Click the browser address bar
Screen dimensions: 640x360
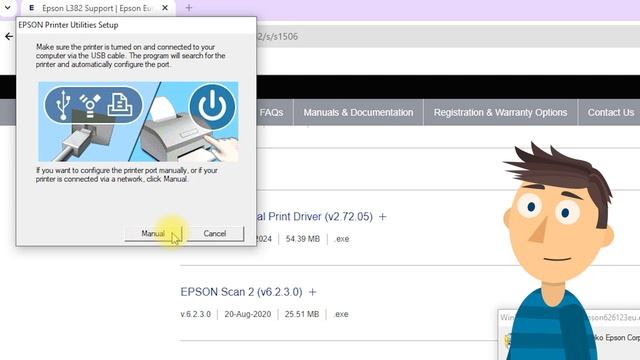point(447,36)
